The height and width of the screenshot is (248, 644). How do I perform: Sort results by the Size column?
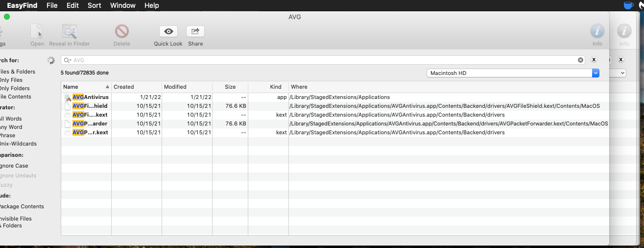click(x=230, y=87)
